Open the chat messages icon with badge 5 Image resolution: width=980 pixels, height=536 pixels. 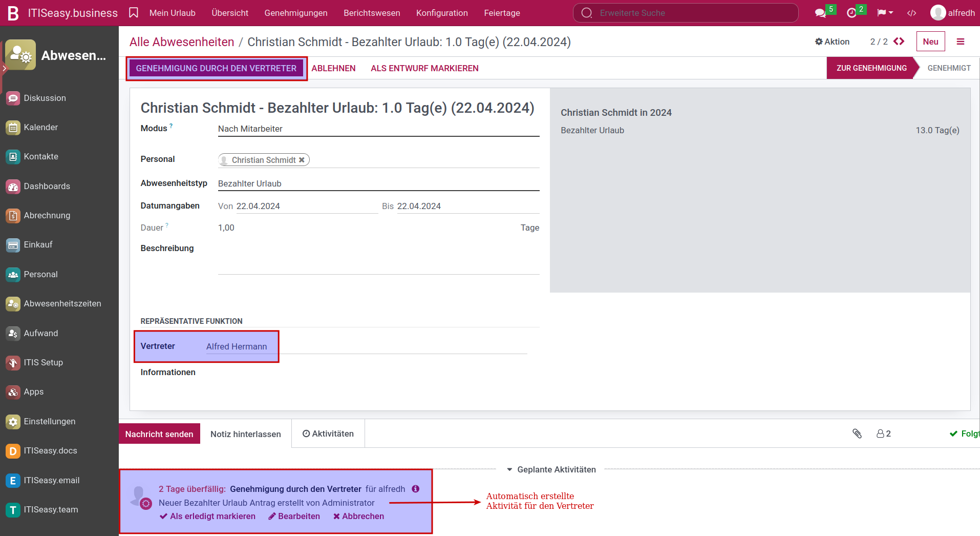pyautogui.click(x=821, y=13)
